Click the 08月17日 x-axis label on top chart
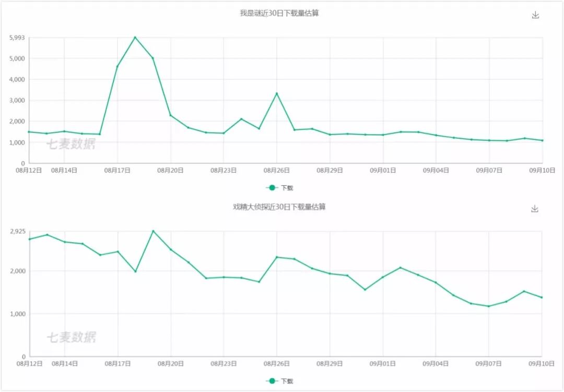This screenshot has height=392, width=564. click(118, 170)
